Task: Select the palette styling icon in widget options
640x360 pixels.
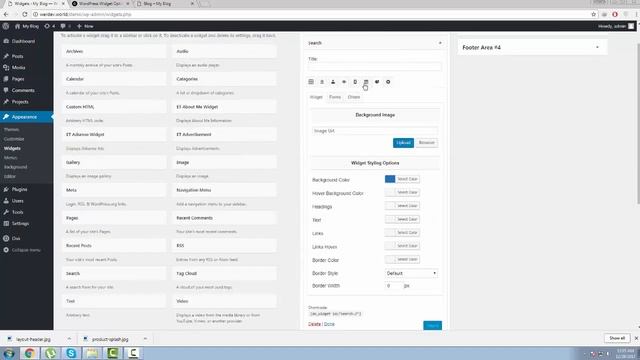Action: point(377,82)
